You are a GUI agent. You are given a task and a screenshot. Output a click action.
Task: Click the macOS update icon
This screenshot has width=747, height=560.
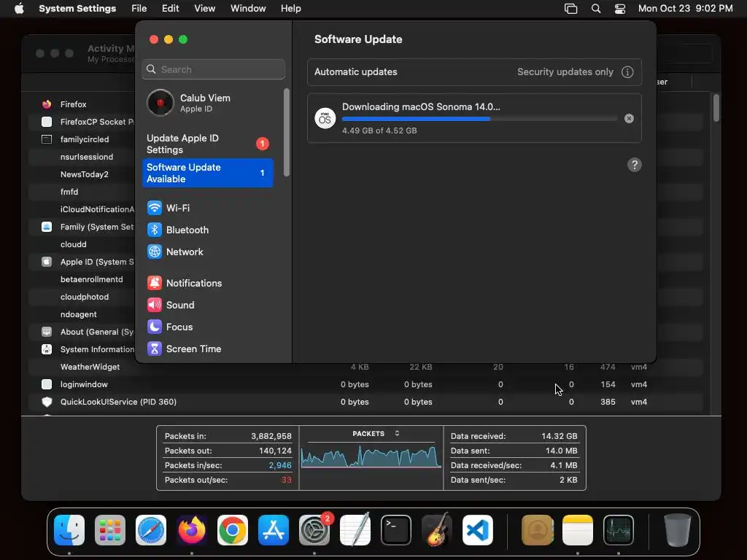pos(325,118)
